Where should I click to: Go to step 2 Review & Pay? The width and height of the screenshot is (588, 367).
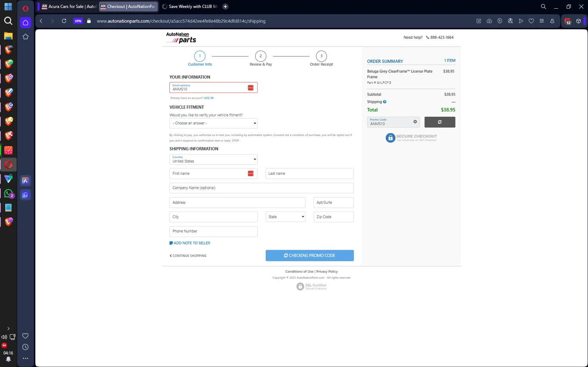(261, 59)
